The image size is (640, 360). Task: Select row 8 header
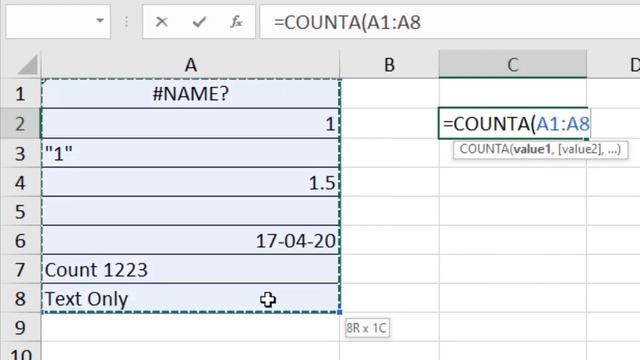[20, 298]
